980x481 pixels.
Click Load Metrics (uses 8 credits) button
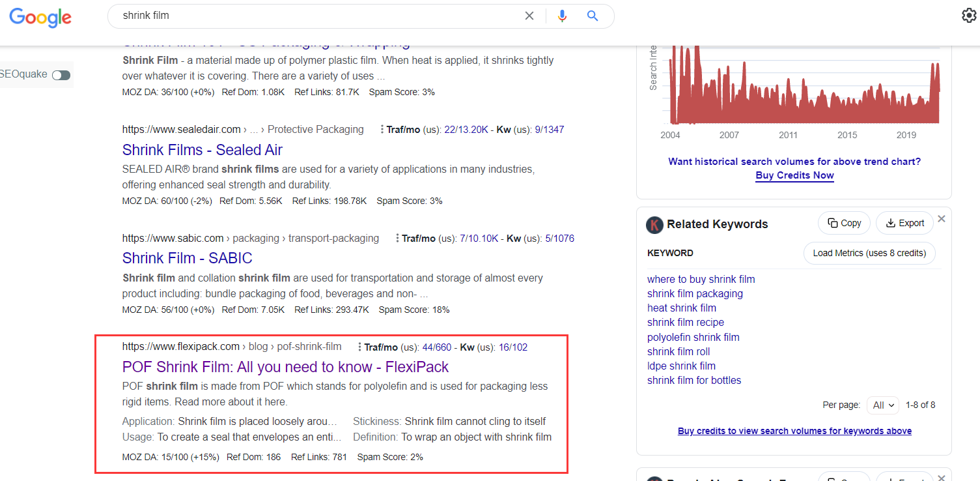(x=869, y=253)
